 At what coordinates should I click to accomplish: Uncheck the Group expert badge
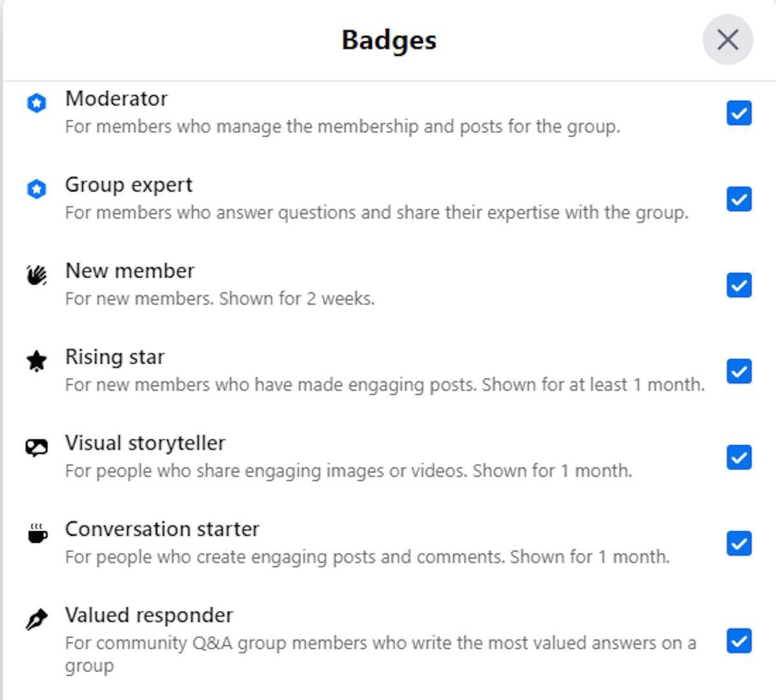(x=739, y=199)
